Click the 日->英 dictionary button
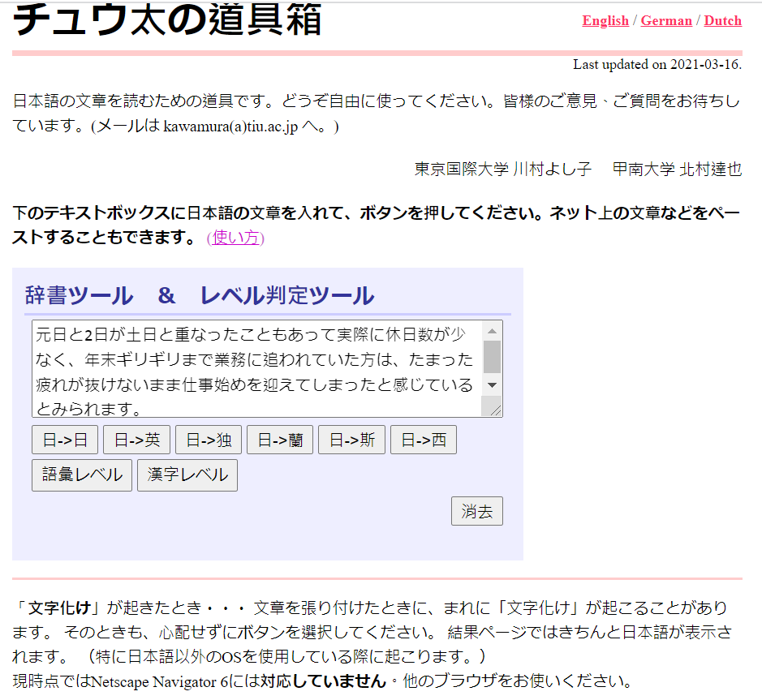The image size is (762, 700). pyautogui.click(x=136, y=440)
